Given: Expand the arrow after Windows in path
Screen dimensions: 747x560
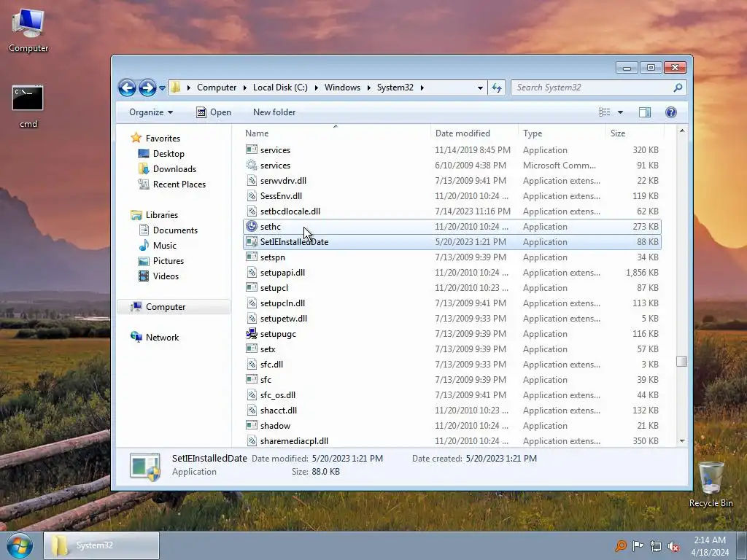Looking at the screenshot, I should pos(368,87).
